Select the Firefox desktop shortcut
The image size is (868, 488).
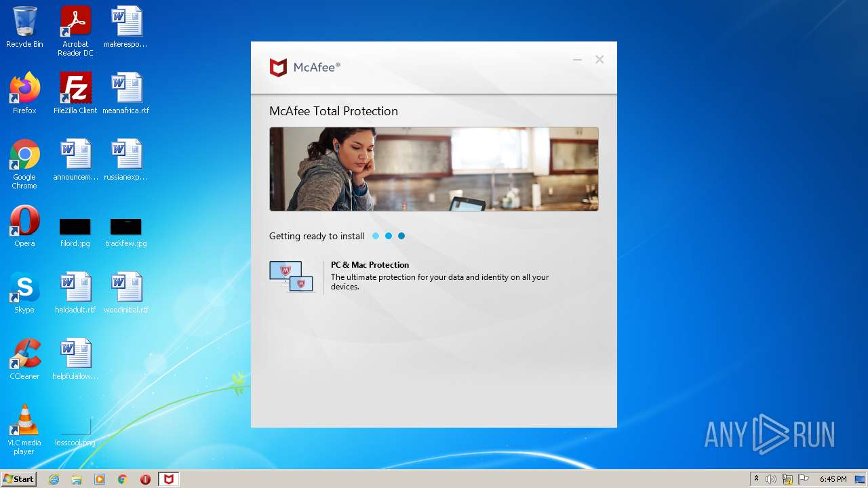point(24,94)
